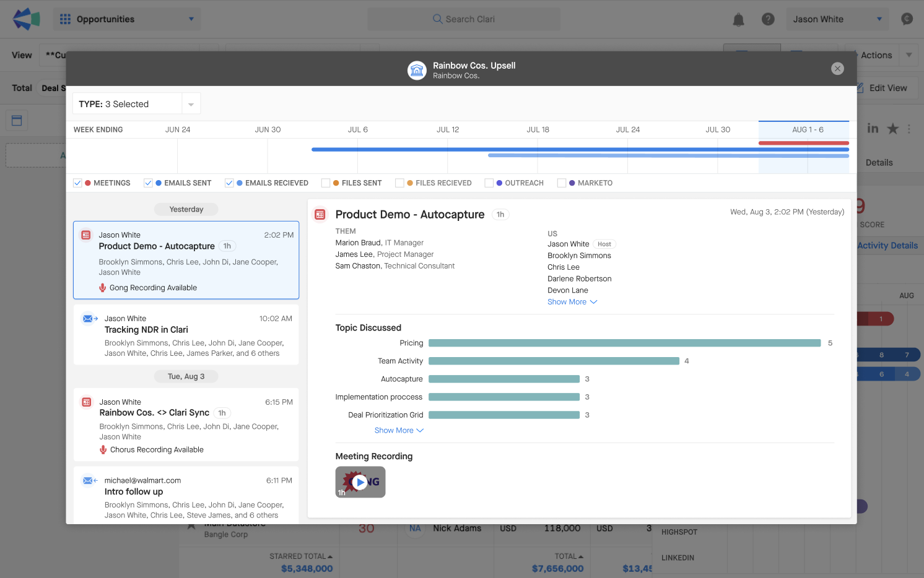
Task: Click the Actions button
Action: 876,55
